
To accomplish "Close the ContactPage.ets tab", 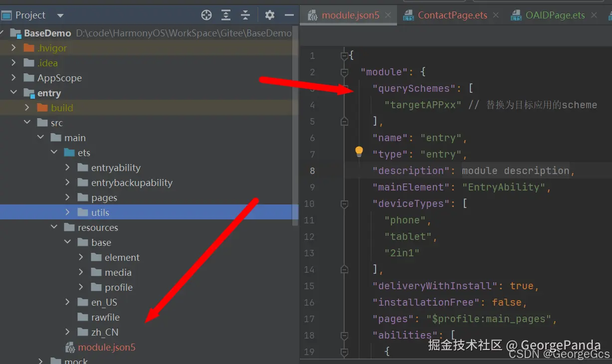I will tap(496, 15).
